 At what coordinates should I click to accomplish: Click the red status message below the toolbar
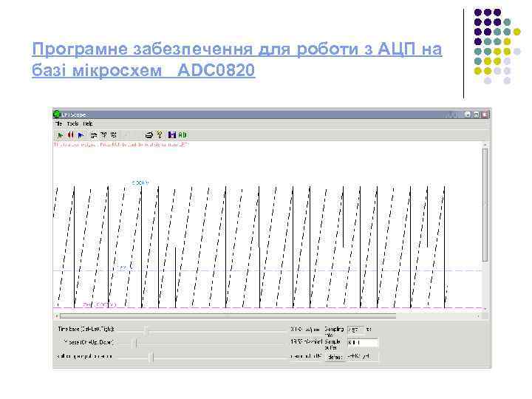121,145
